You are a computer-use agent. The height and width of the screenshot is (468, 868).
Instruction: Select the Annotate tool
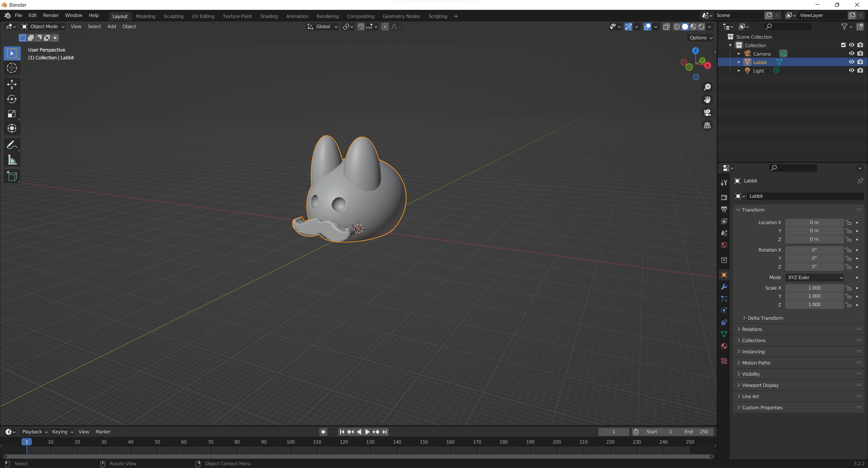click(12, 145)
